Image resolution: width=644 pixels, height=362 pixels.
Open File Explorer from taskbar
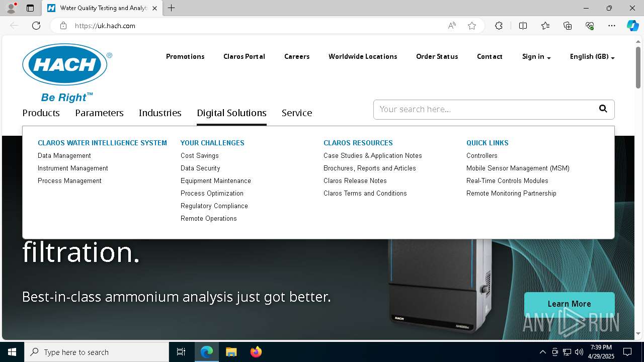pyautogui.click(x=231, y=352)
